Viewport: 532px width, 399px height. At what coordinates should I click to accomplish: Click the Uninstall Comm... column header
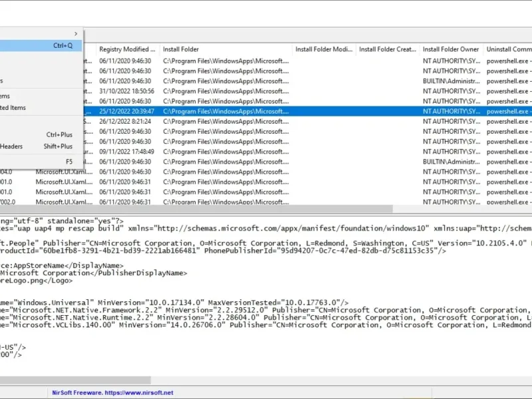coord(508,49)
